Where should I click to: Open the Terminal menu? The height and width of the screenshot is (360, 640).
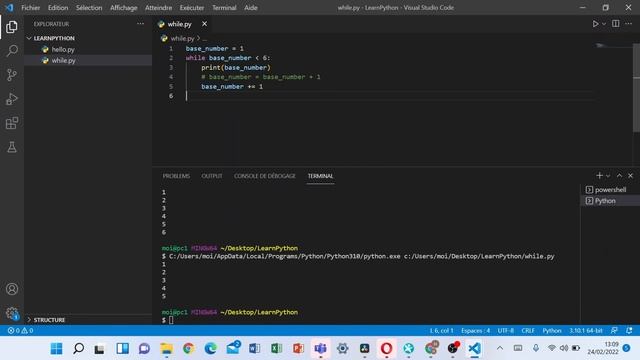(224, 7)
